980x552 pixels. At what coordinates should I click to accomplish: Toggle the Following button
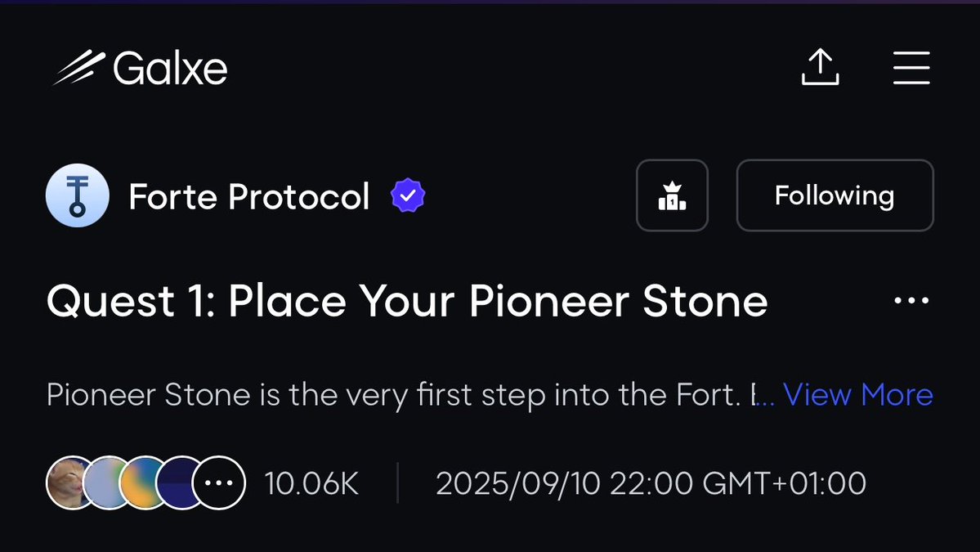835,195
